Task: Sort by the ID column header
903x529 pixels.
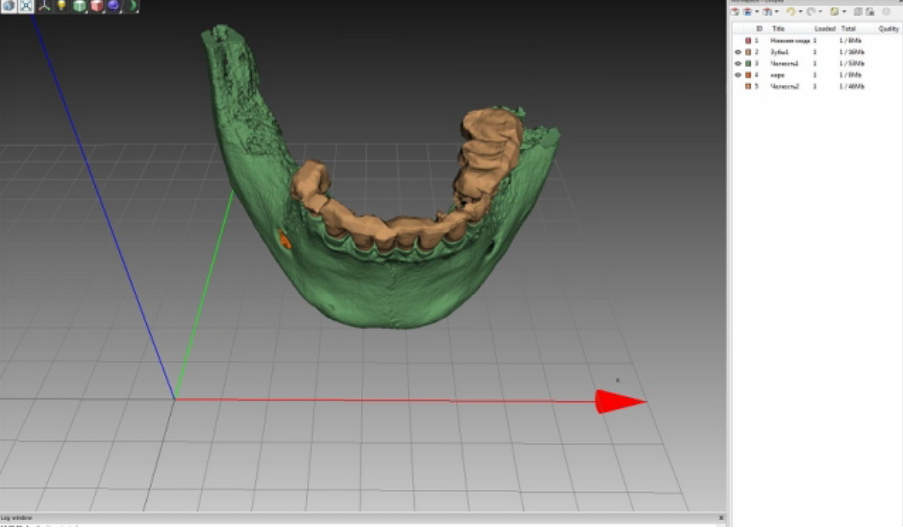Action: pyautogui.click(x=759, y=29)
